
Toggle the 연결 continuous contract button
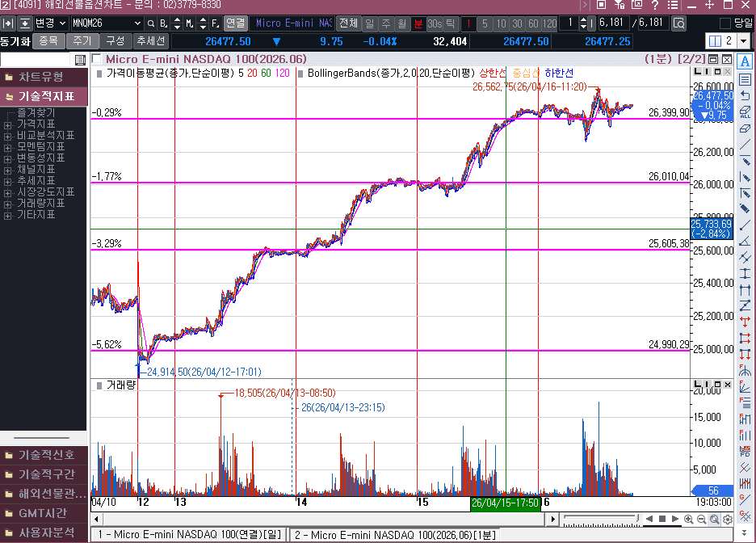tap(235, 23)
